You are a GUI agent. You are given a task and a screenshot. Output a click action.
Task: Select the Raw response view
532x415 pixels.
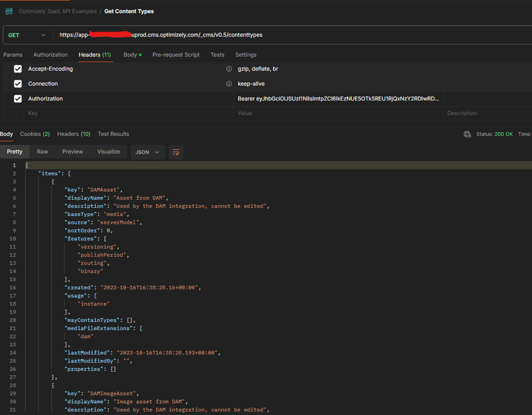click(x=42, y=152)
